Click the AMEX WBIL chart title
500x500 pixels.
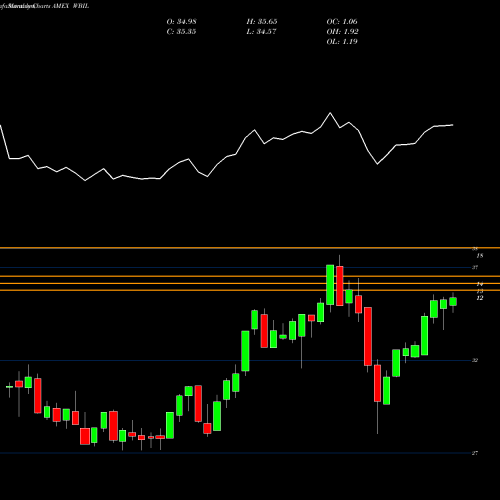tap(70, 6)
